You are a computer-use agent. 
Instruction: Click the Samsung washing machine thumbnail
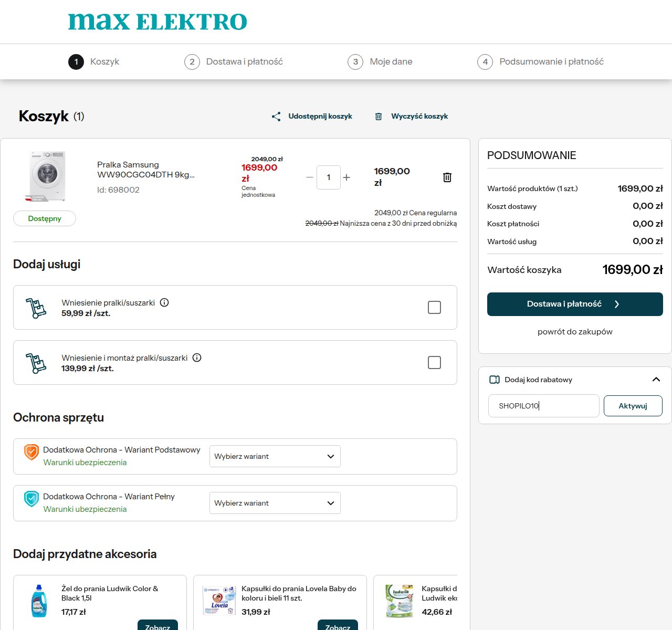tap(46, 176)
